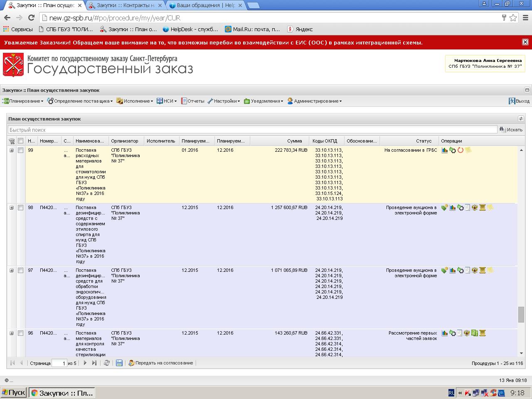Click the sum 222 783,34 RUB cell

(291, 150)
